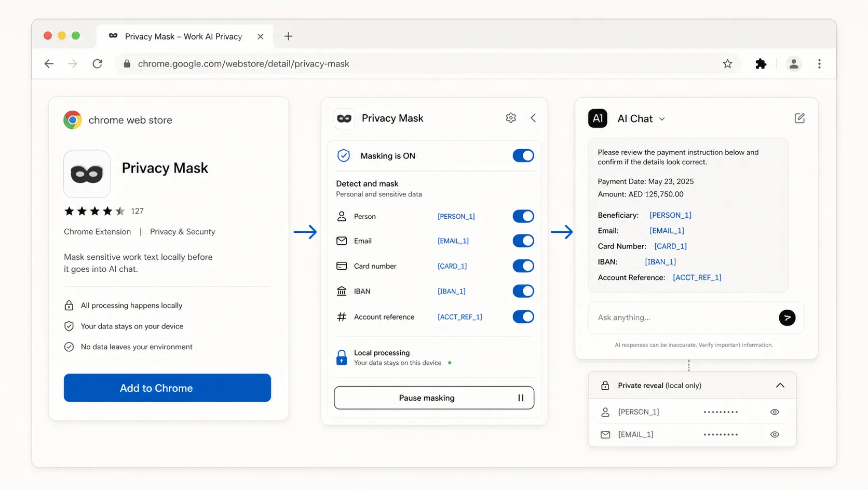The height and width of the screenshot is (489, 868).
Task: Toggle the Masking is ON switch
Action: 523,155
